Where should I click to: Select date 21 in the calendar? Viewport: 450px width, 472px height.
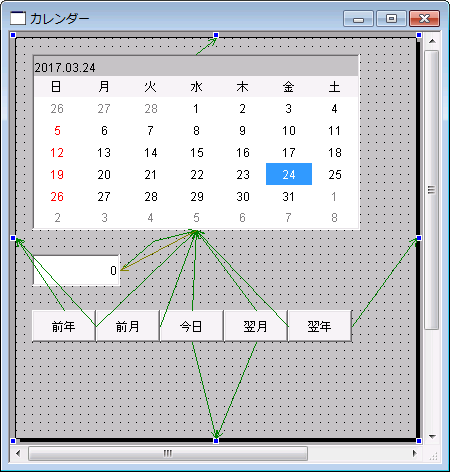click(x=150, y=174)
